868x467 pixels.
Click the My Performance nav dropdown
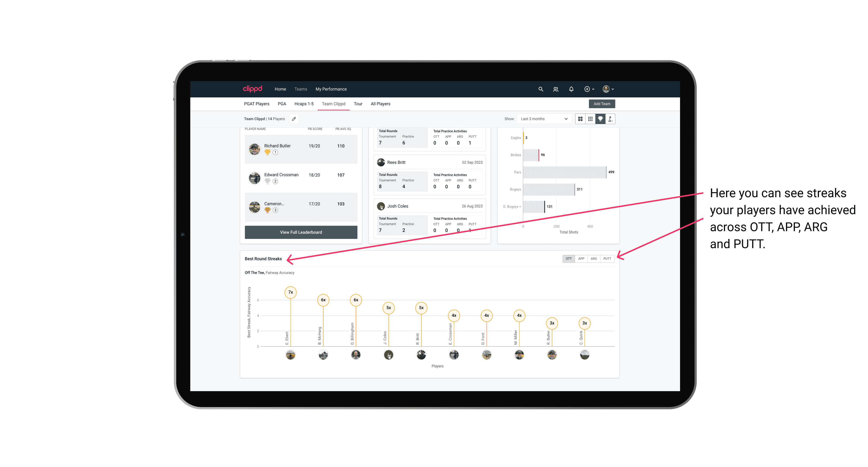(x=332, y=89)
